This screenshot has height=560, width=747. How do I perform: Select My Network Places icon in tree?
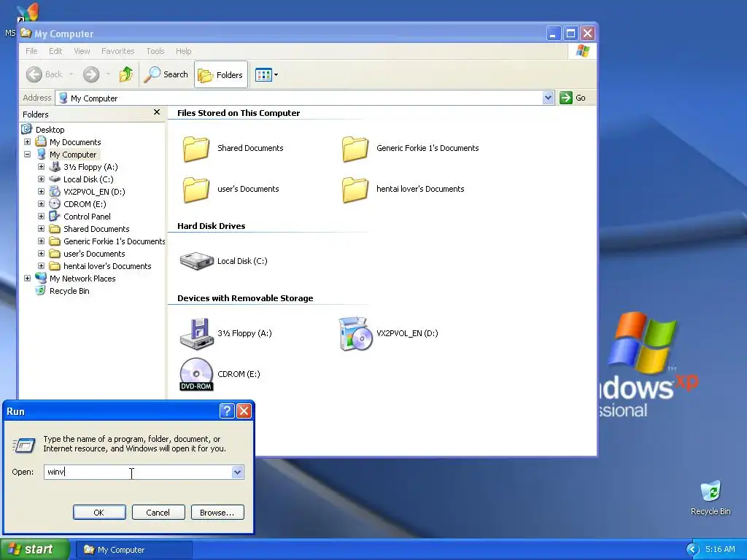[41, 278]
